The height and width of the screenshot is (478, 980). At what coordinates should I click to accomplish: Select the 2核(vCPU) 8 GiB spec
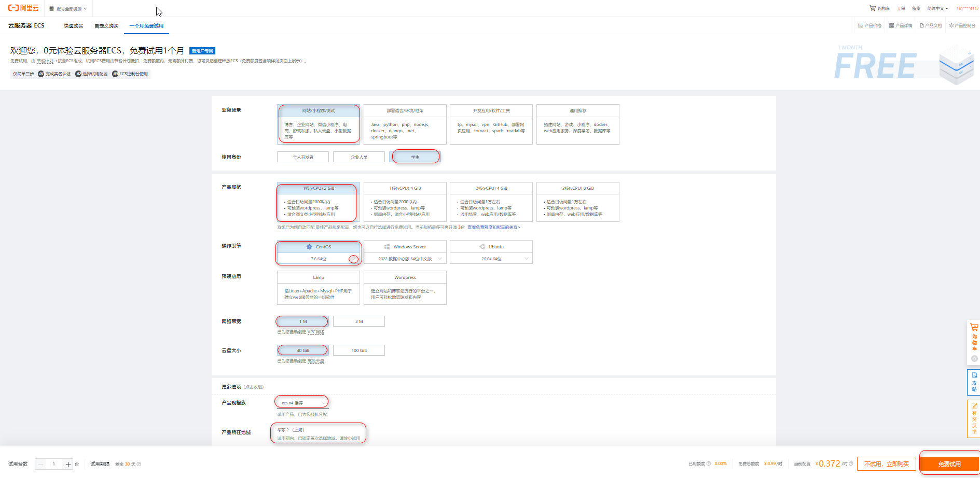[x=578, y=202]
